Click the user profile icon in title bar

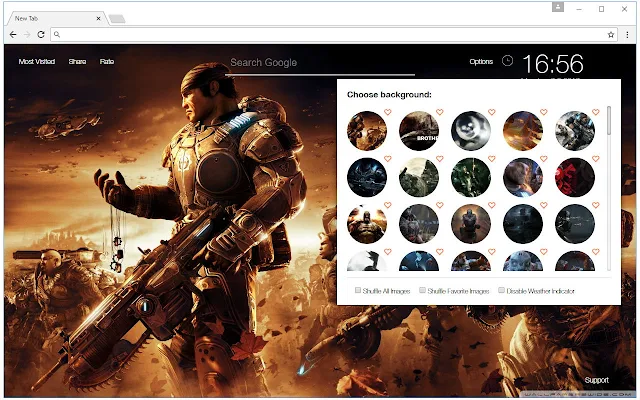point(558,7)
